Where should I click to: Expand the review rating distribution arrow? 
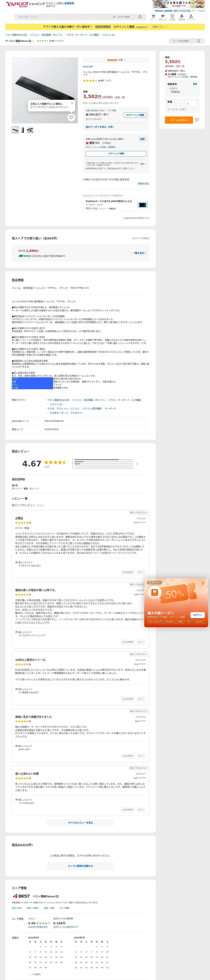point(137,464)
